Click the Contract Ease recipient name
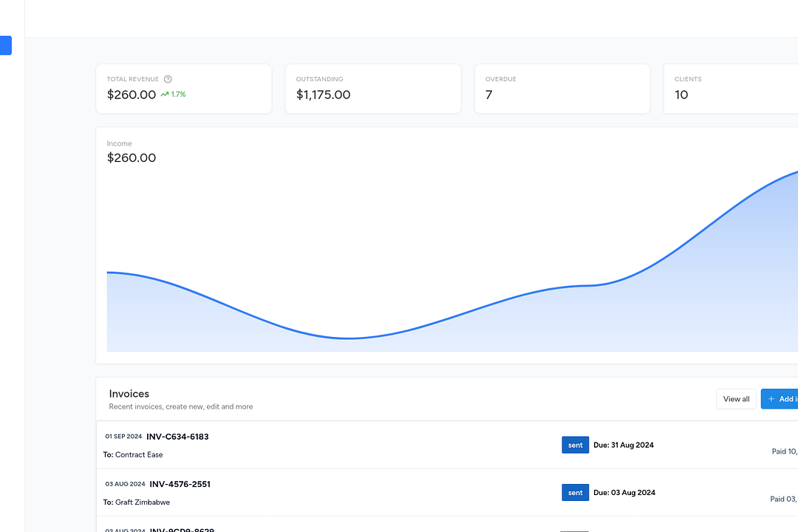Screen dimensions: 798x532 (139, 454)
